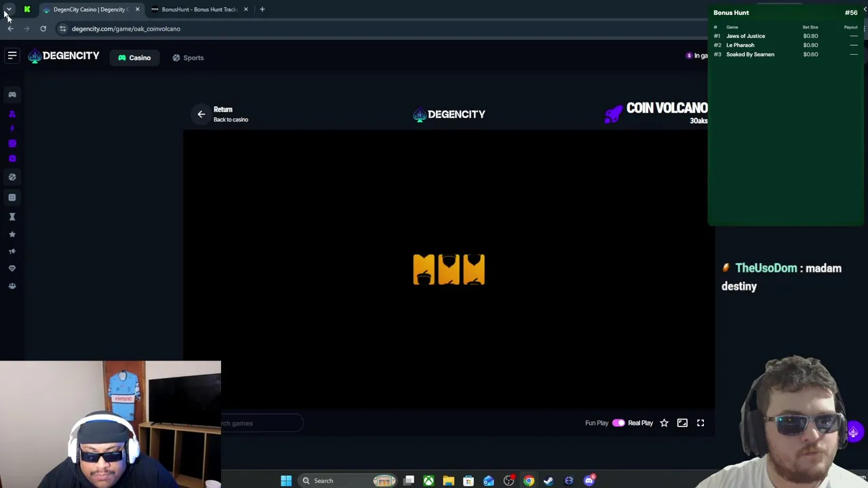The image size is (868, 488).
Task: Select 'Soaked By Seamen' bonus hunt row
Action: point(785,54)
